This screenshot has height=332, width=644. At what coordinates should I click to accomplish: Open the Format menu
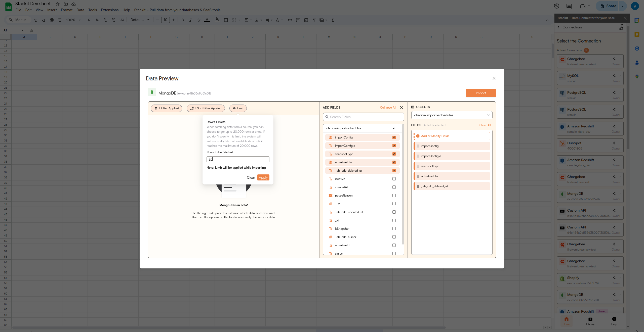pos(66,10)
